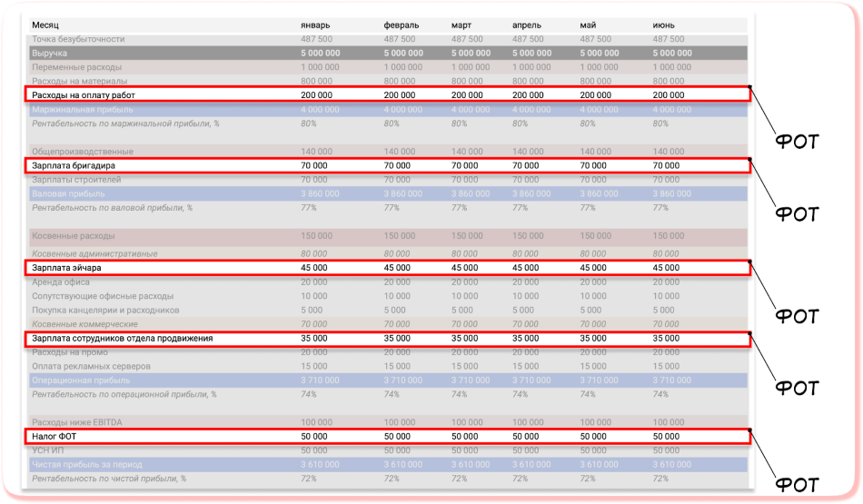Image resolution: width=863 pixels, height=504 pixels.
Task: Click the topmost handwritten ФОТ annotation
Action: click(x=796, y=141)
